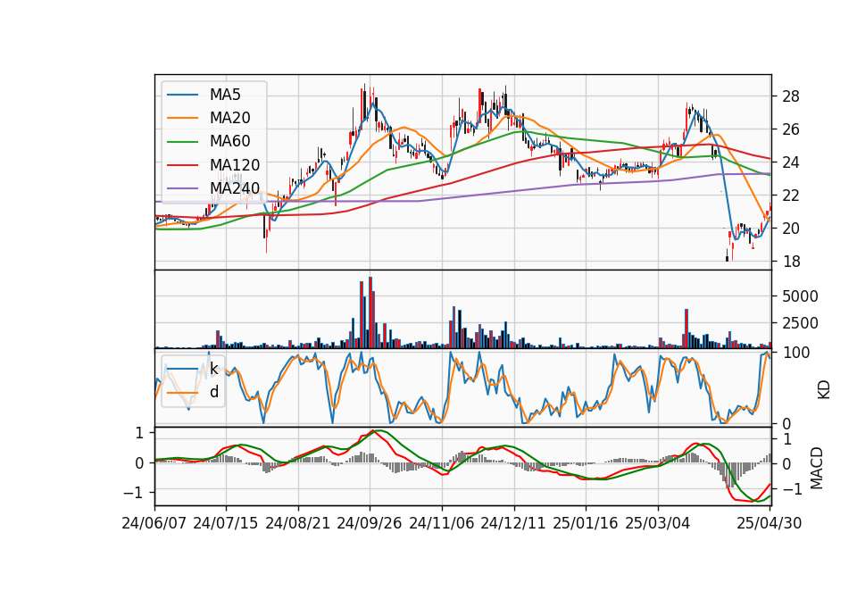Click the price axis value 24

791,162
